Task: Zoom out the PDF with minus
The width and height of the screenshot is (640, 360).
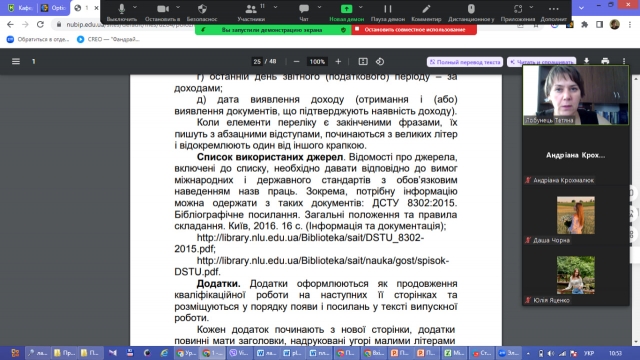Action: [x=297, y=62]
